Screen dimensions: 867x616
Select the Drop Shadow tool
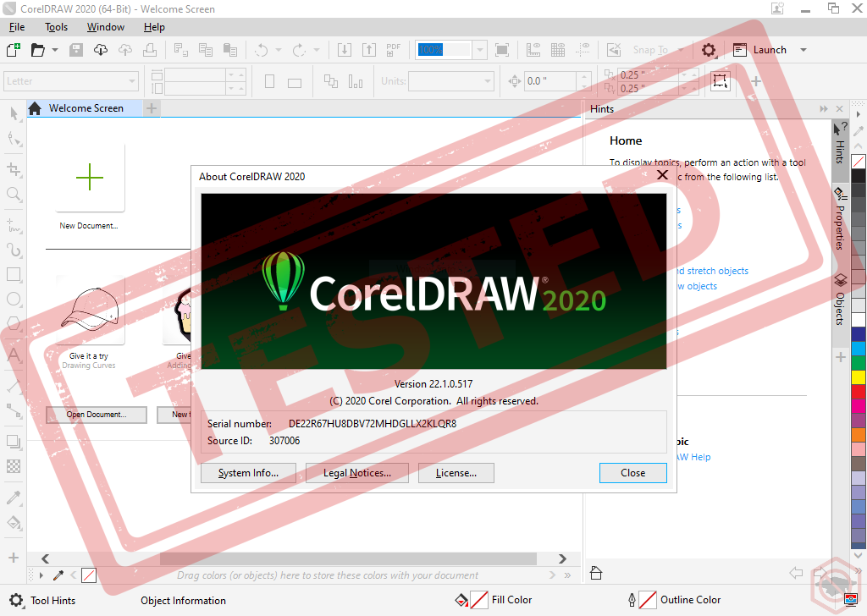click(14, 442)
